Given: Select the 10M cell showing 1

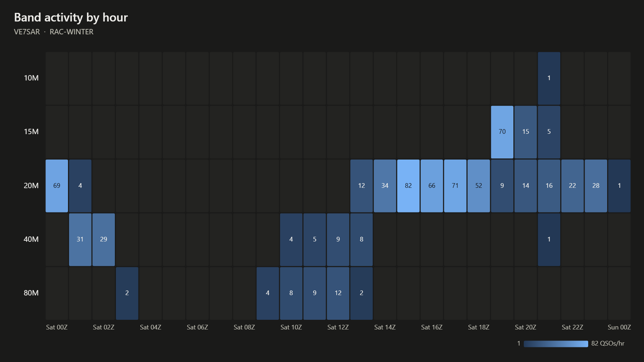Looking at the screenshot, I should pos(549,78).
